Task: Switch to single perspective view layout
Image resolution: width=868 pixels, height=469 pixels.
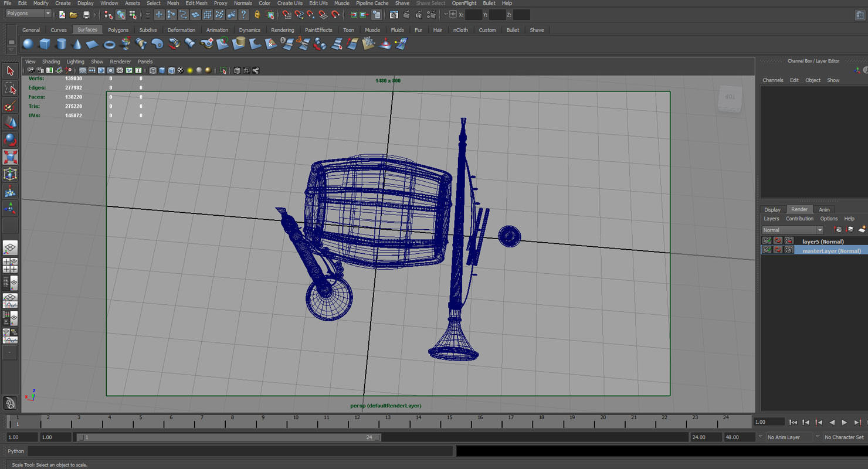Action: tap(10, 248)
